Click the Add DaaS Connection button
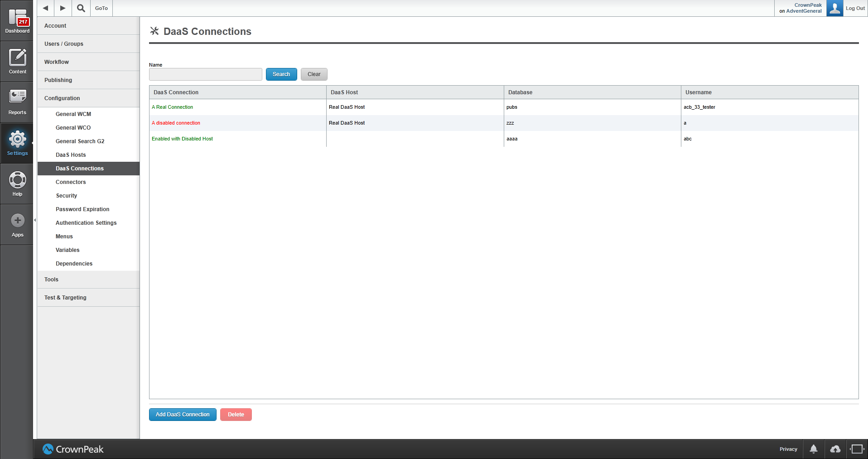Viewport: 868px width, 459px height. tap(183, 415)
